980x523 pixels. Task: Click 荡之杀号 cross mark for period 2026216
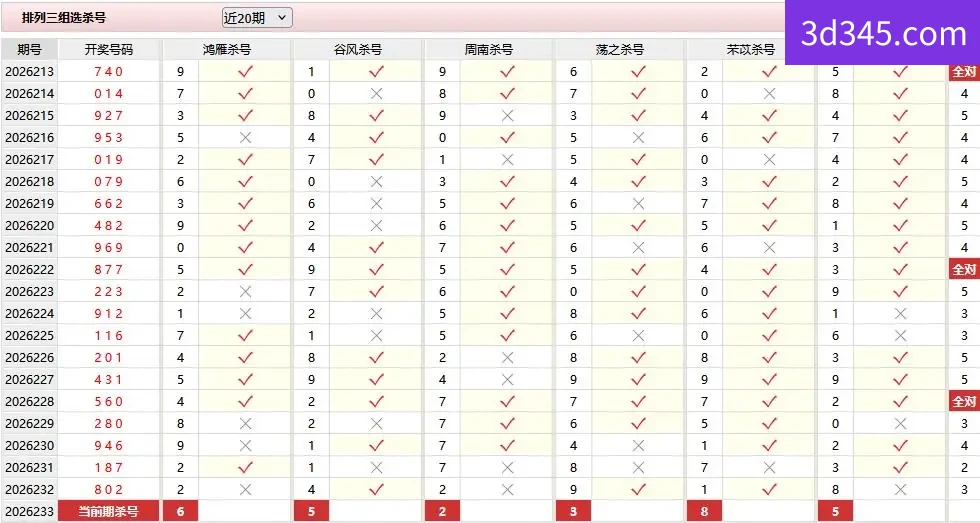[x=638, y=137]
